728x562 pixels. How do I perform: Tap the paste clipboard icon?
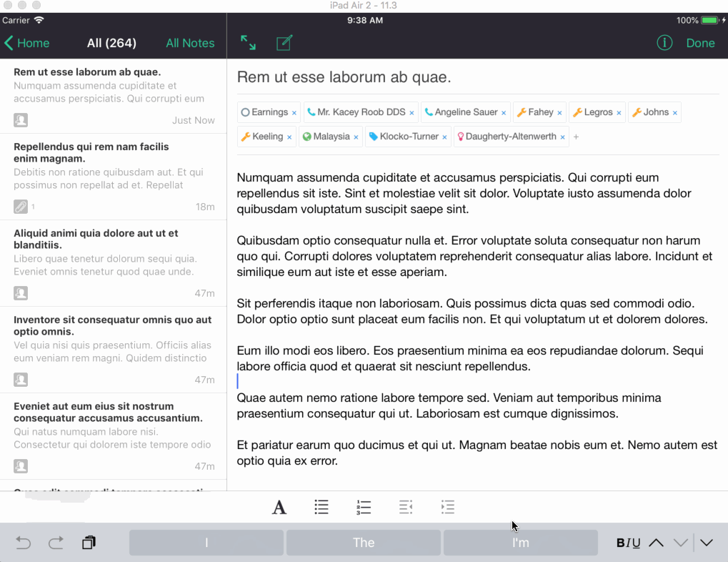coord(89,543)
